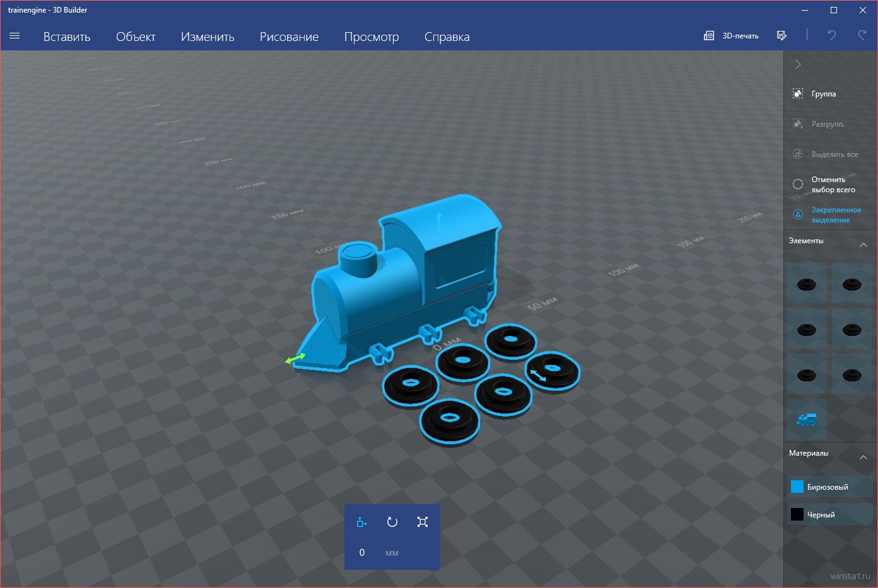878x588 pixels.
Task: Select the Scale tool icon
Action: (423, 522)
